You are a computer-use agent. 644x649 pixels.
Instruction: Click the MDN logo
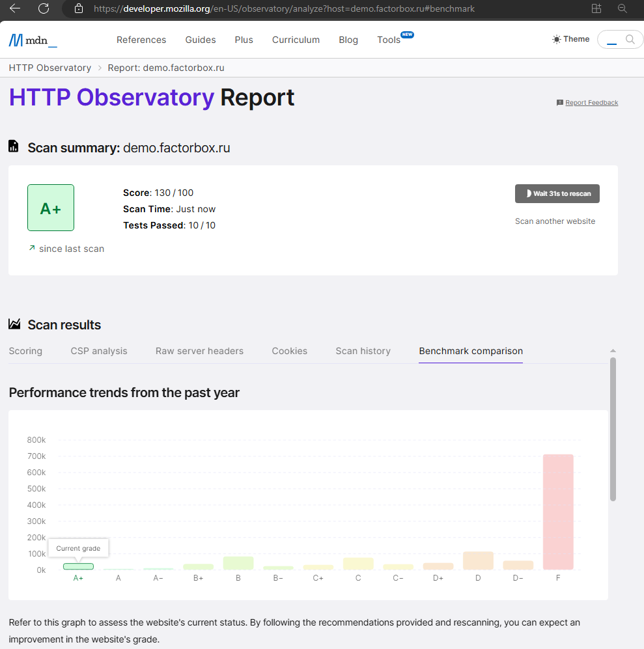click(33, 40)
